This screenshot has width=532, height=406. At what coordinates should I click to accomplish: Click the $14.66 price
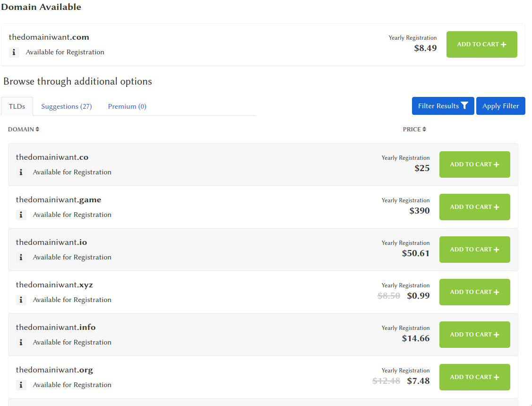pyautogui.click(x=416, y=338)
